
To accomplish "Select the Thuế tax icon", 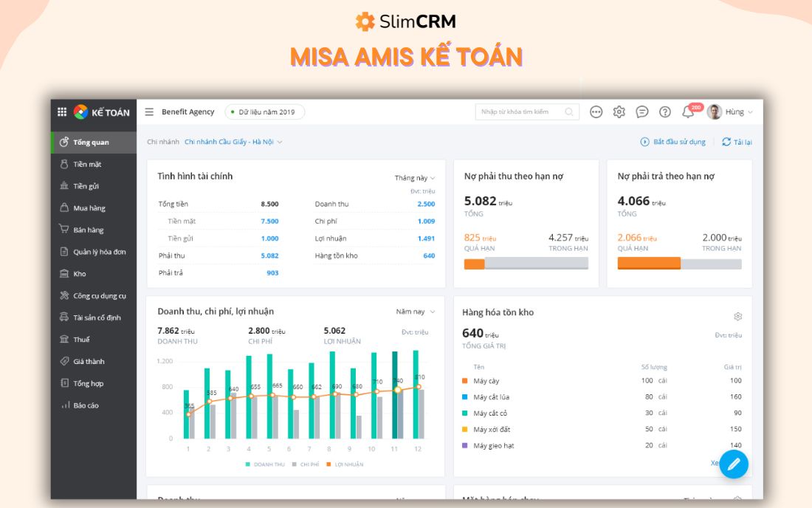I will pos(64,339).
